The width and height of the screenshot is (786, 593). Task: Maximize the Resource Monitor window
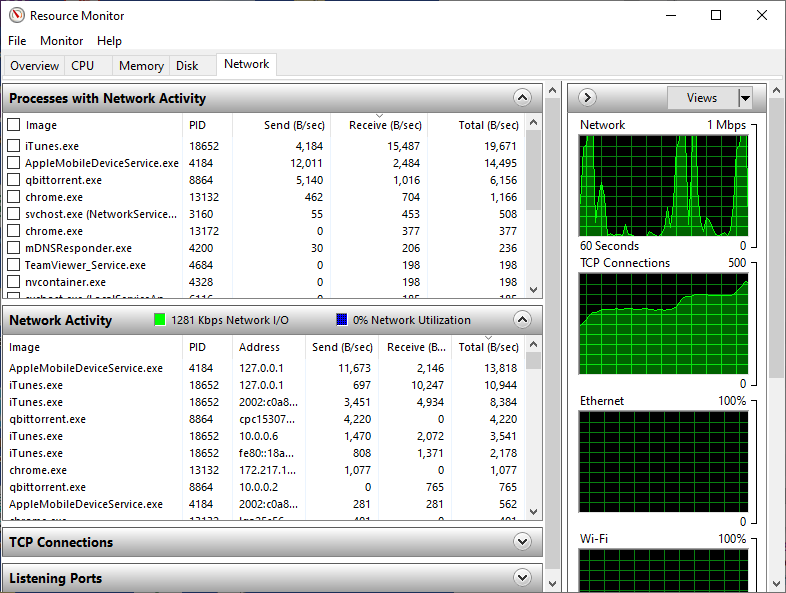tap(716, 16)
